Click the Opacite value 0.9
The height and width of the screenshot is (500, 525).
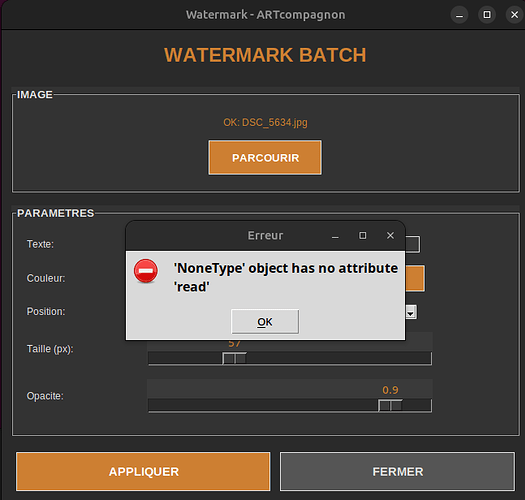(x=390, y=390)
